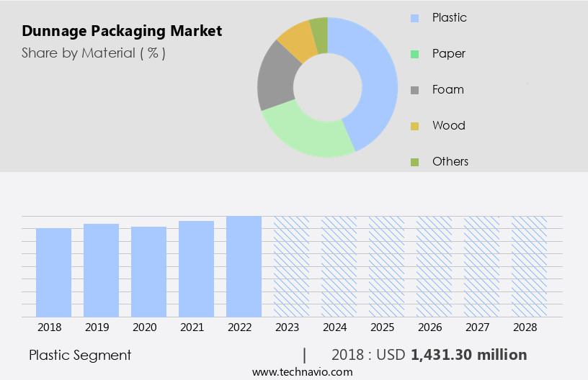Viewport: 588px width, 380px height.
Task: Select the yellow Wood donut segment
Action: [295, 40]
